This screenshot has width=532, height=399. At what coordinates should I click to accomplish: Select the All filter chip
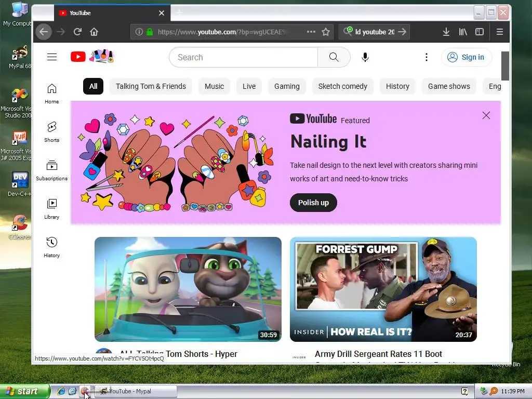(x=93, y=86)
